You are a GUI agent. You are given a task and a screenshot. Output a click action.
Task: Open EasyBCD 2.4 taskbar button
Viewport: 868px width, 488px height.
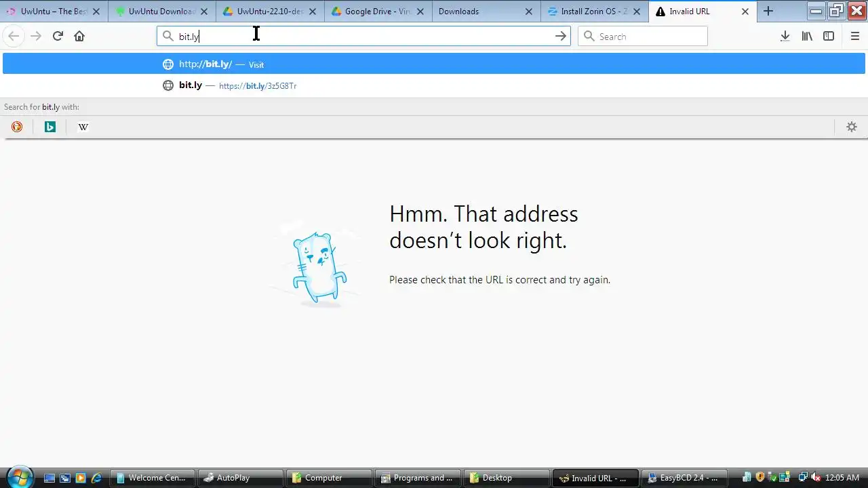coord(684,478)
